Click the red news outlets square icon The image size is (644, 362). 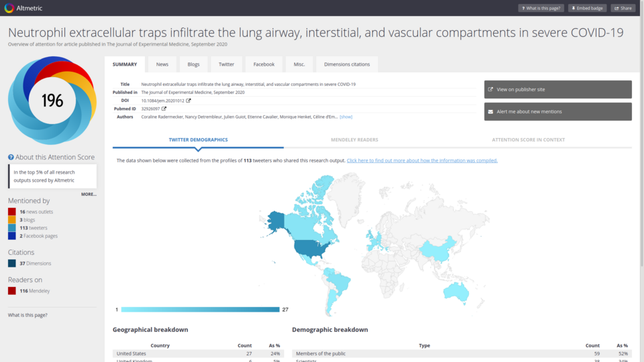[12, 212]
